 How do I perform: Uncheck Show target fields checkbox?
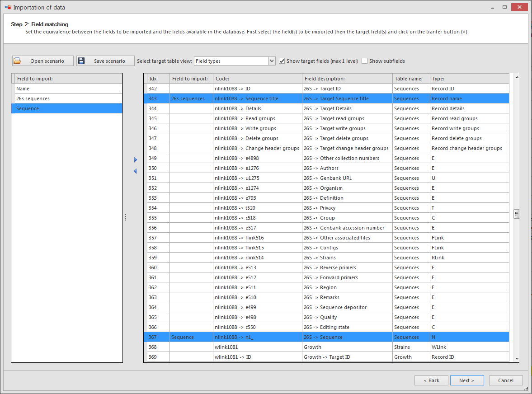pos(282,61)
